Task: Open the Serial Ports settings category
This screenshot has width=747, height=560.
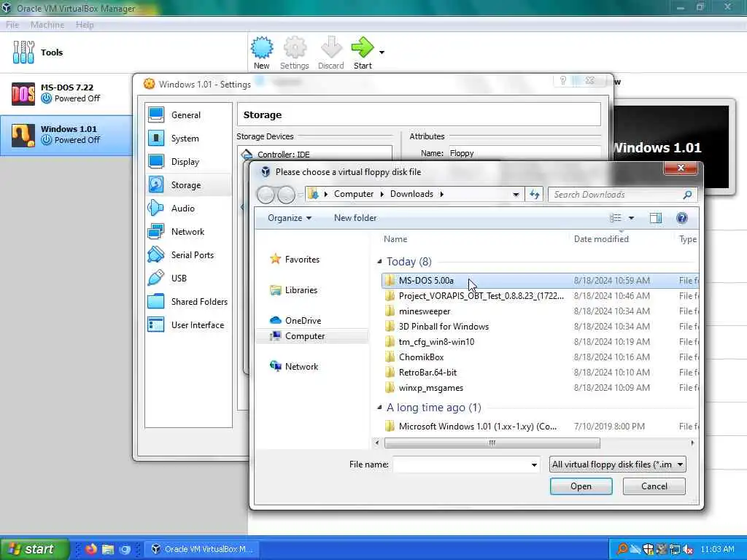Action: [189, 254]
